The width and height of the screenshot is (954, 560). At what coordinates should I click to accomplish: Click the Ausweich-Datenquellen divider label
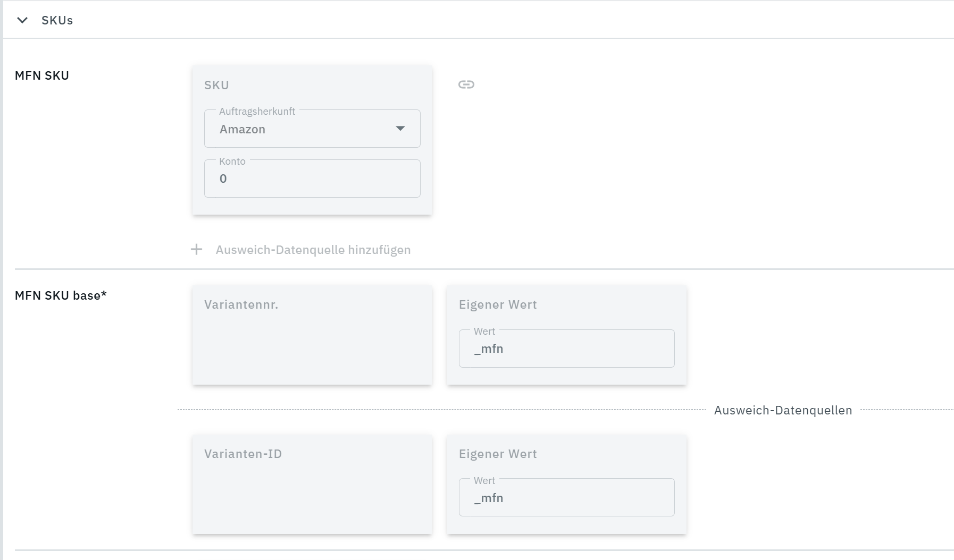[x=783, y=410]
